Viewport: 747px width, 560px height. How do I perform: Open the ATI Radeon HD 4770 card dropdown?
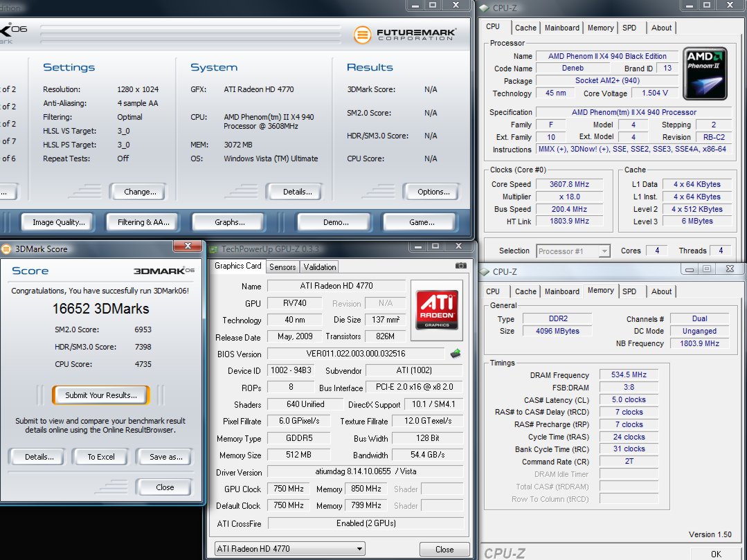point(289,548)
